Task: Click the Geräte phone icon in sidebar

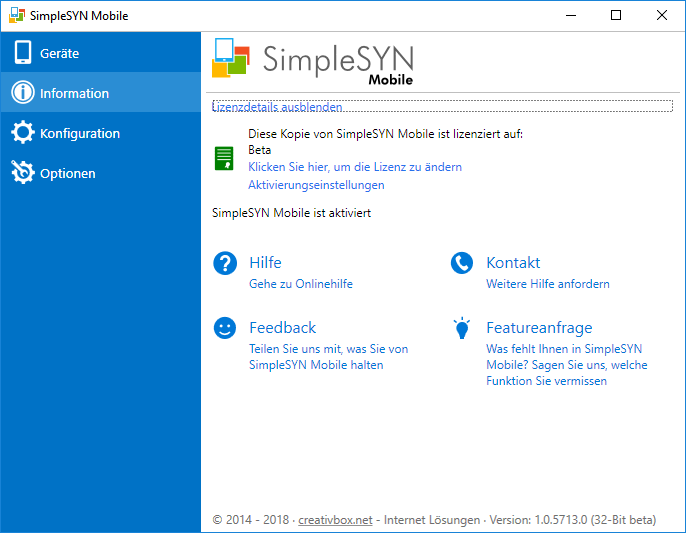Action: (x=22, y=53)
